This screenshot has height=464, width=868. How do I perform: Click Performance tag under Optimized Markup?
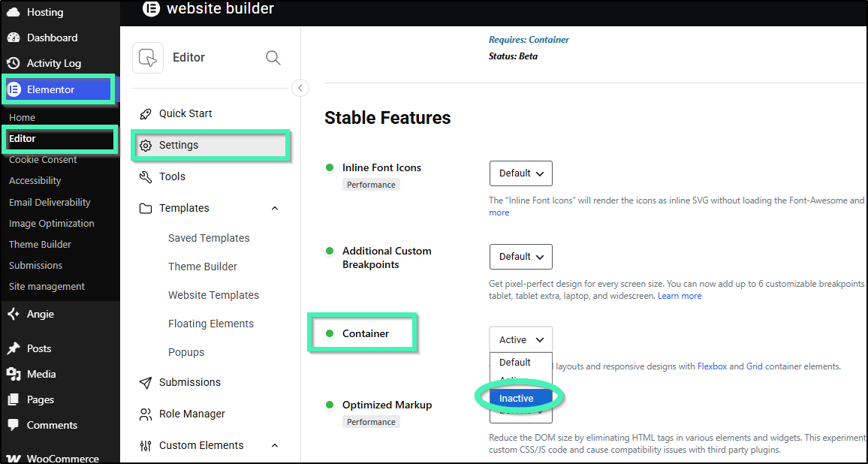point(371,422)
